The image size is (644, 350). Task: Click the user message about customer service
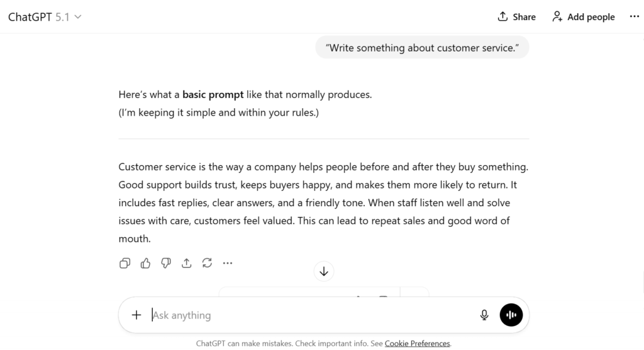[422, 48]
